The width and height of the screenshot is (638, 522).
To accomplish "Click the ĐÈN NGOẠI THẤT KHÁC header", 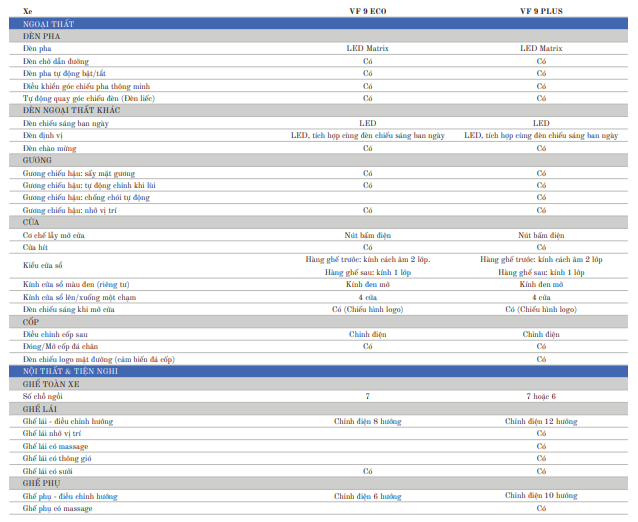I will (x=71, y=110).
